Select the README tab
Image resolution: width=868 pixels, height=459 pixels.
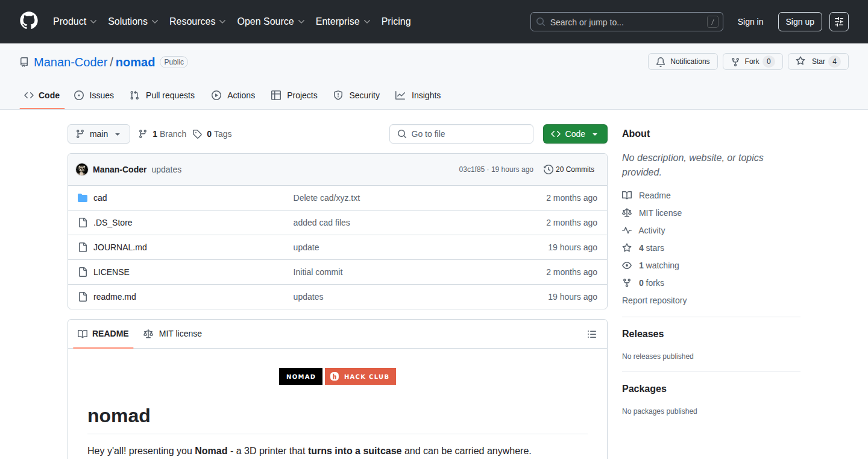(x=103, y=334)
